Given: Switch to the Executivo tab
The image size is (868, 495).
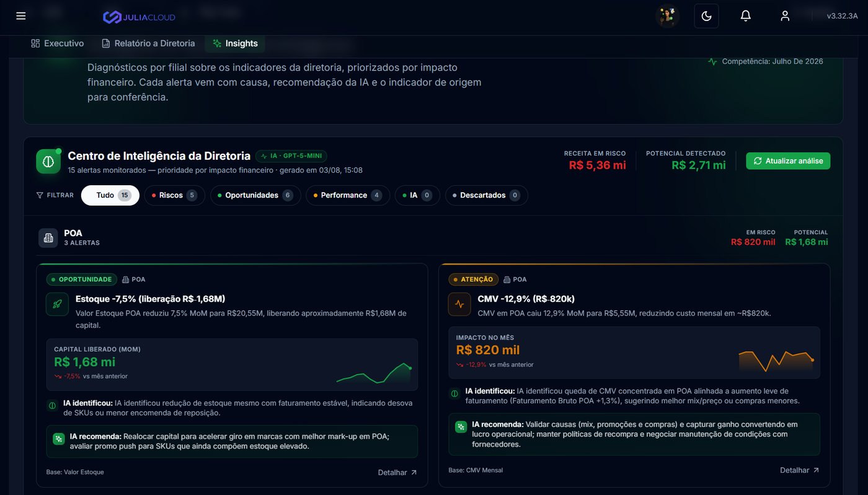Looking at the screenshot, I should pos(57,43).
